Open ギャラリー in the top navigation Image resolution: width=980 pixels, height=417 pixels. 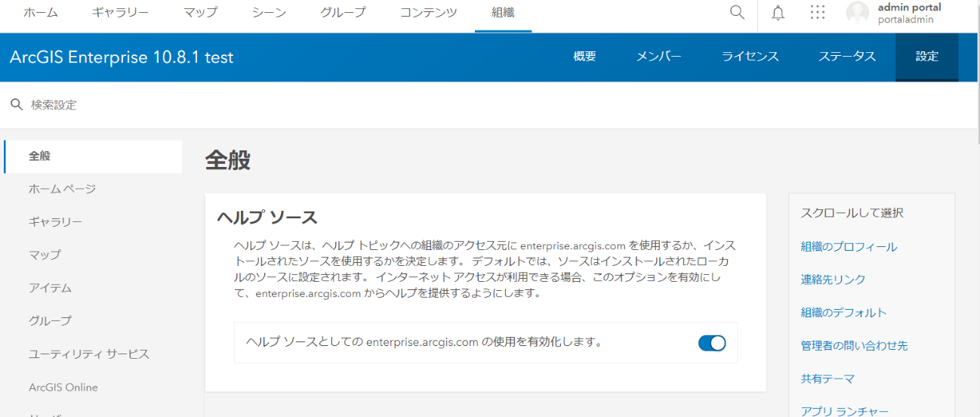(121, 13)
